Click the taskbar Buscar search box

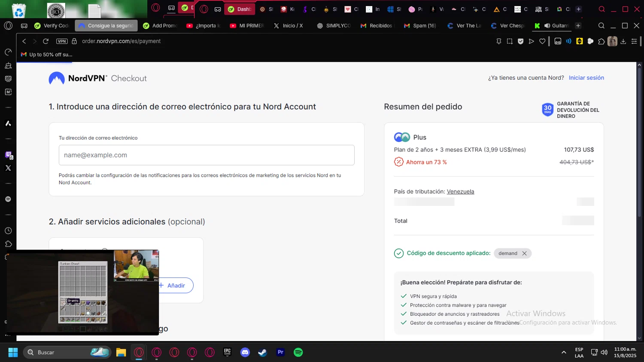click(x=67, y=353)
